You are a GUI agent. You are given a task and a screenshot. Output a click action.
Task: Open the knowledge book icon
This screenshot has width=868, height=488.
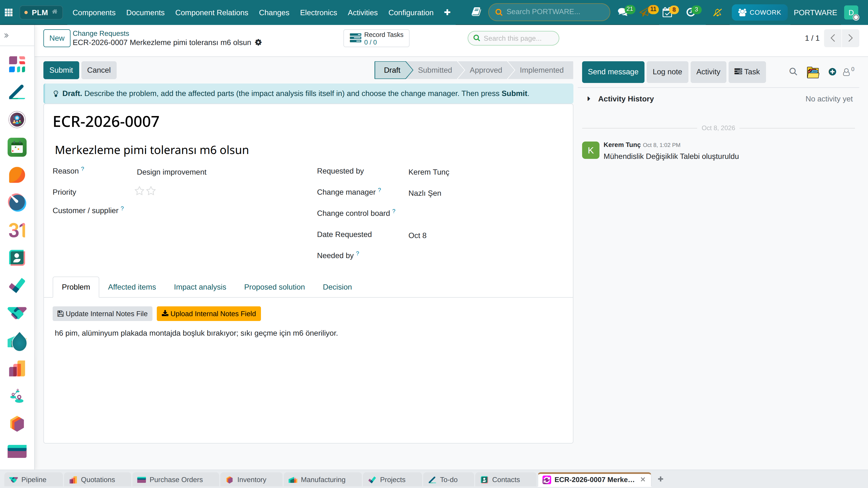click(x=476, y=12)
